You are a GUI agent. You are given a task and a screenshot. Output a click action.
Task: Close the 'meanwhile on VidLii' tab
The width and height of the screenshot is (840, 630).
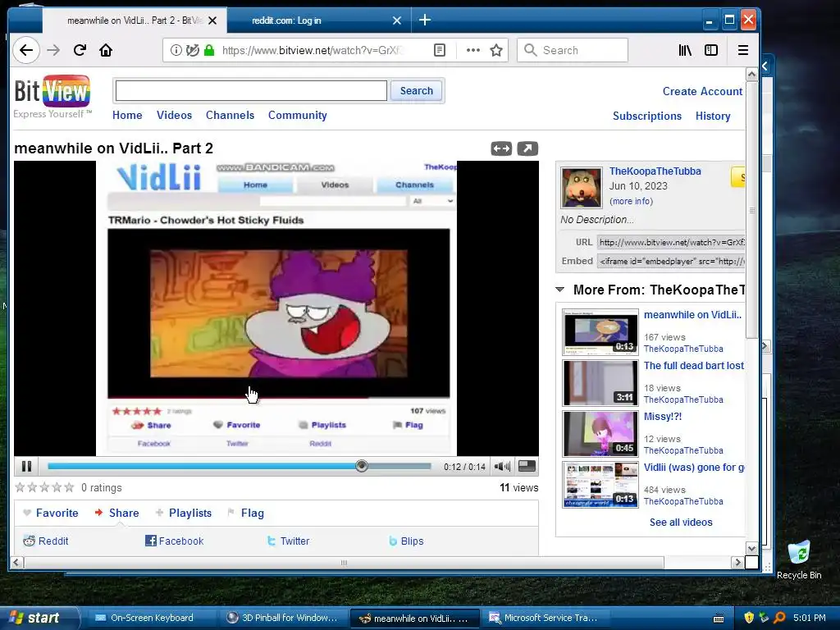click(x=212, y=21)
